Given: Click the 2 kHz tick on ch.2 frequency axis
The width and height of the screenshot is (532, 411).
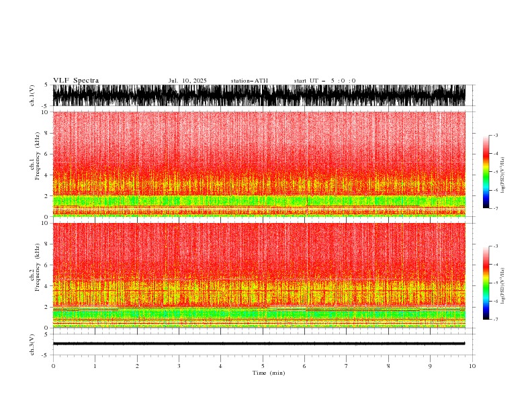Looking at the screenshot, I should [x=46, y=307].
